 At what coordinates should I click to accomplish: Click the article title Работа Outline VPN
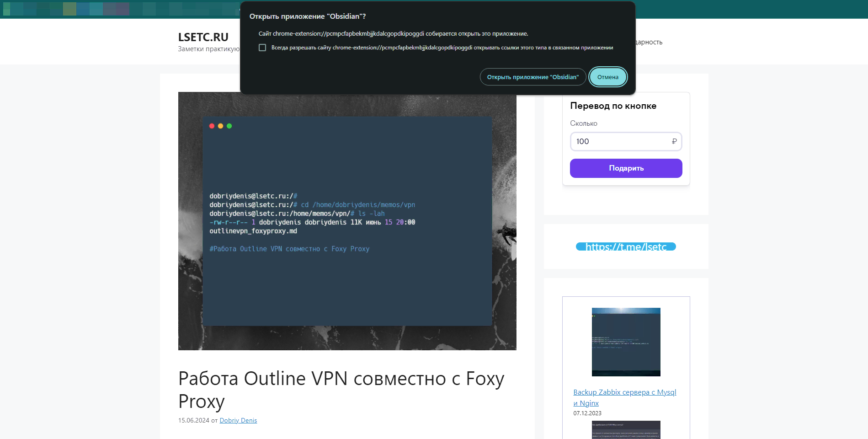341,390
